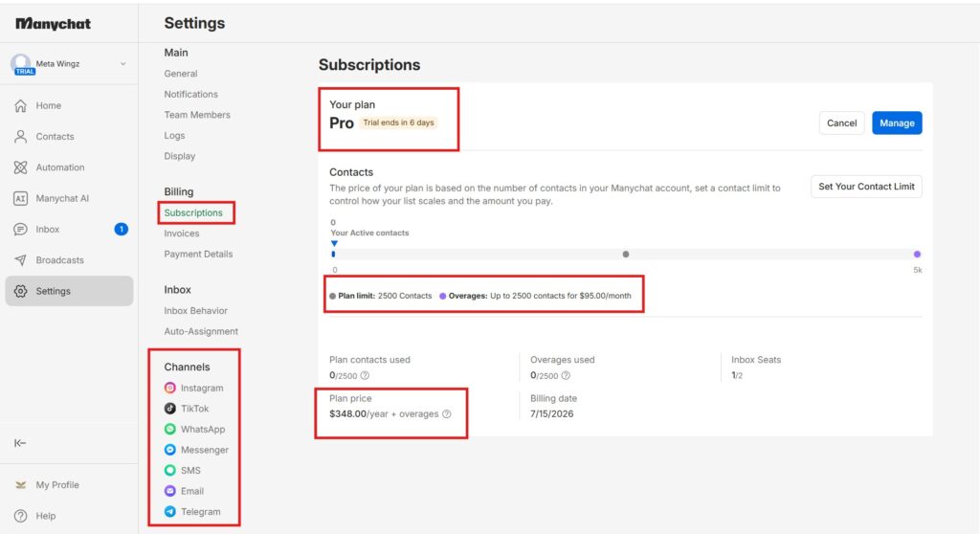Click the Telegram channel icon
This screenshot has width=980, height=534.
[170, 511]
